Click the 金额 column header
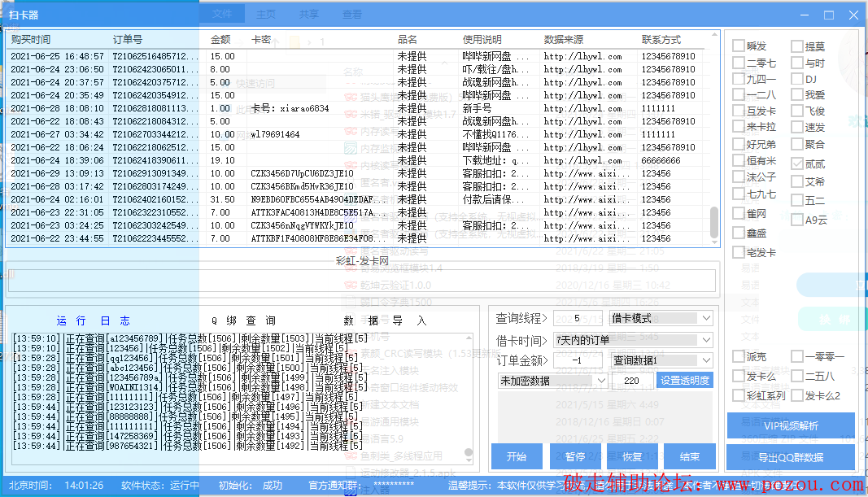This screenshot has width=868, height=497. (220, 39)
